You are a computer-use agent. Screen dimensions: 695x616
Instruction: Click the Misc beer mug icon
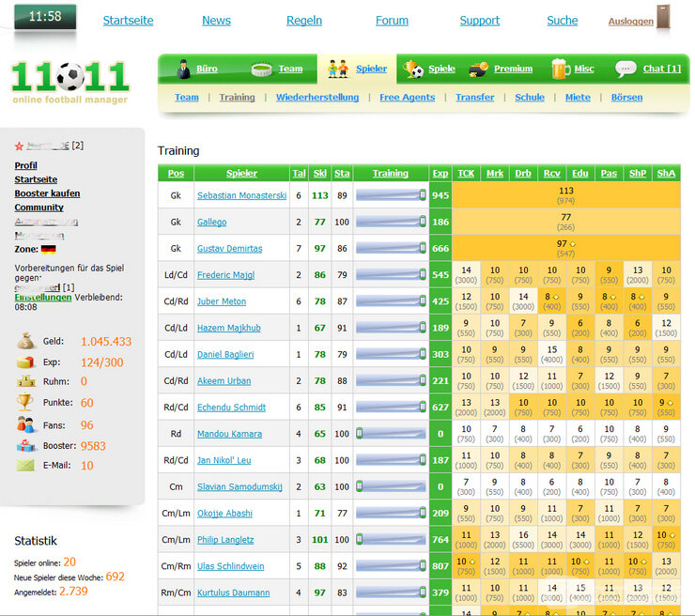pyautogui.click(x=561, y=69)
